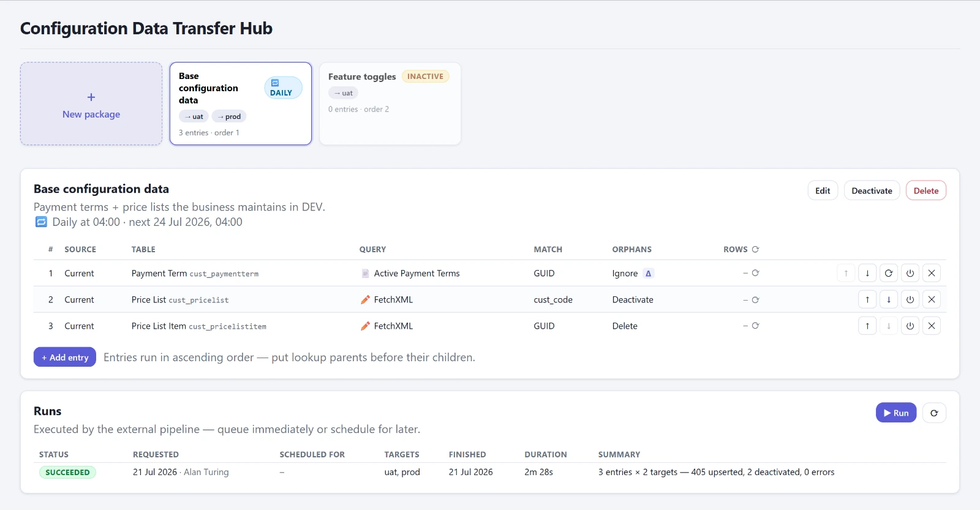Image resolution: width=980 pixels, height=510 pixels.
Task: Move the Payment Term entry down
Action: [867, 274]
